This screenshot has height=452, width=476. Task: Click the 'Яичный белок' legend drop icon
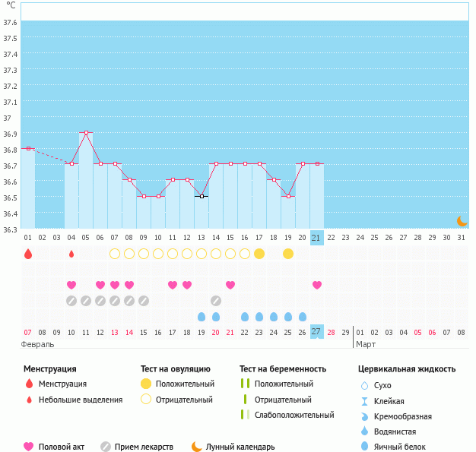[366, 447]
